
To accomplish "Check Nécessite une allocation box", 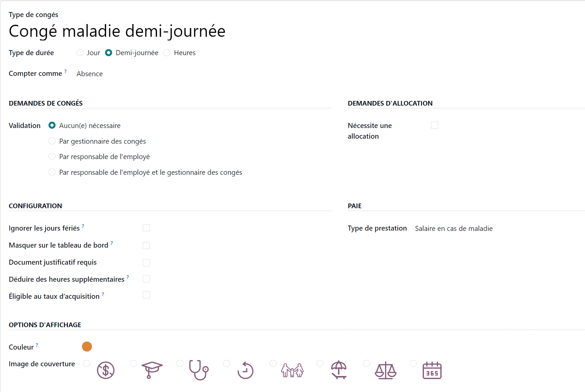I will (x=434, y=125).
